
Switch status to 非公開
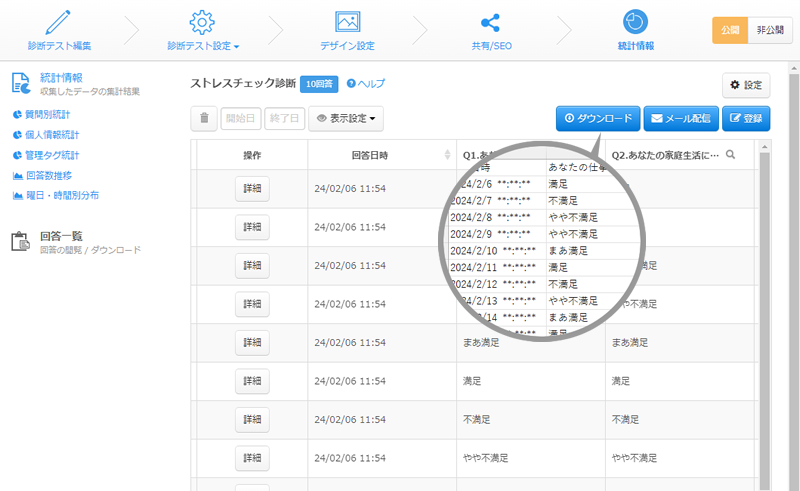coord(769,30)
